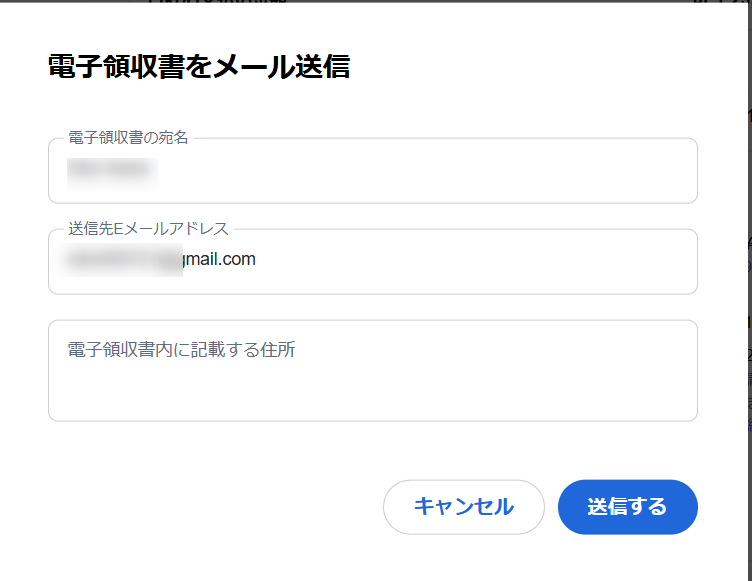Click the empty lower line of the address box
The height and width of the screenshot is (581, 752).
tap(372, 397)
